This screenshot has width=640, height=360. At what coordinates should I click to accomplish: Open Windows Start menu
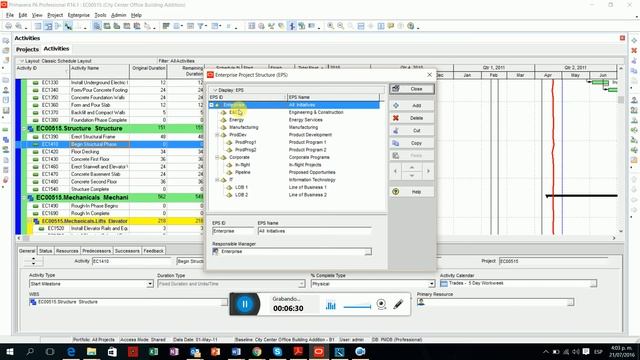tap(9, 351)
